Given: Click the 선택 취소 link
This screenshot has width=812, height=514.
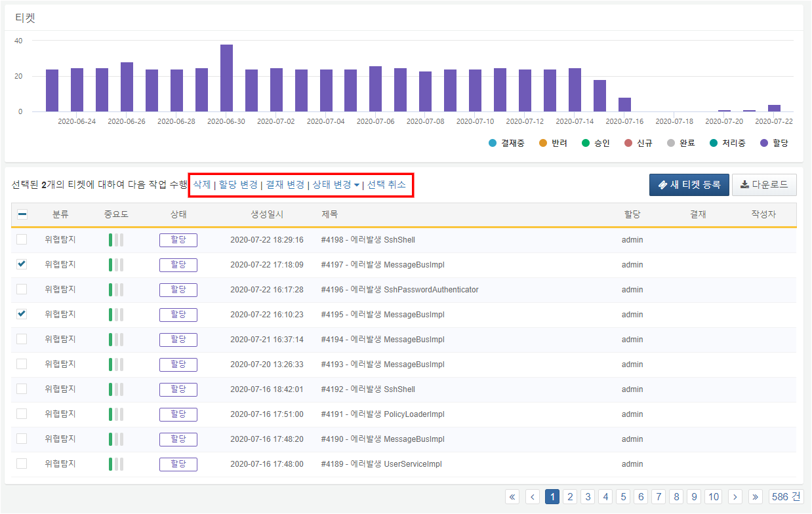Looking at the screenshot, I should (x=386, y=185).
